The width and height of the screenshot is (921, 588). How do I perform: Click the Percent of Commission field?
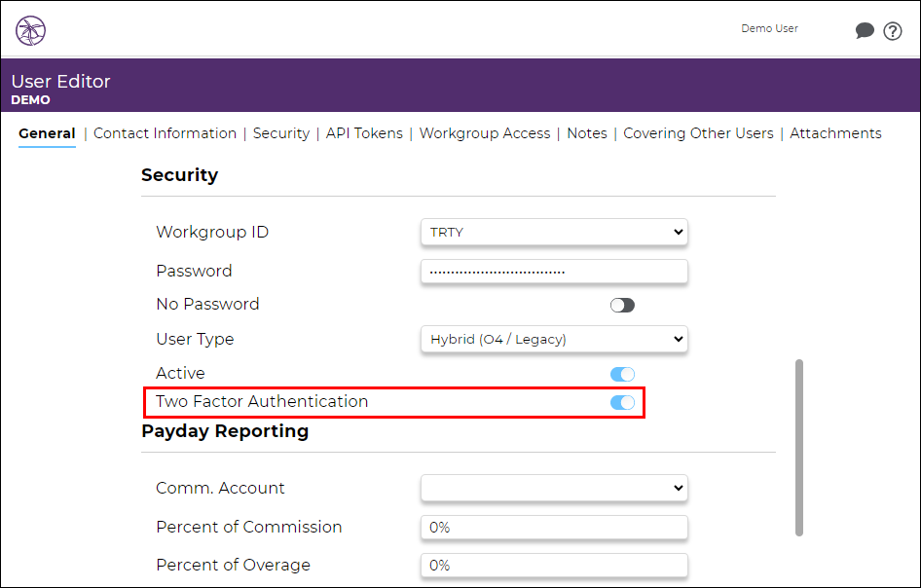tap(554, 528)
